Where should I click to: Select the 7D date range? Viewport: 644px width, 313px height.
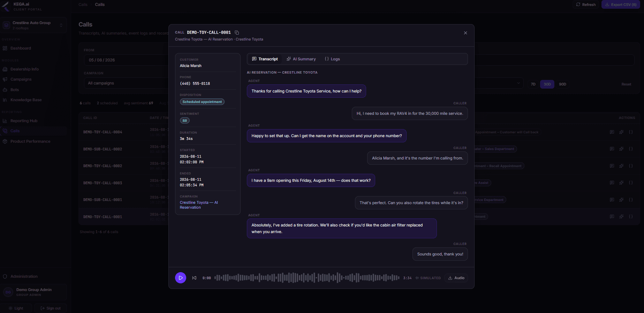[x=533, y=84]
